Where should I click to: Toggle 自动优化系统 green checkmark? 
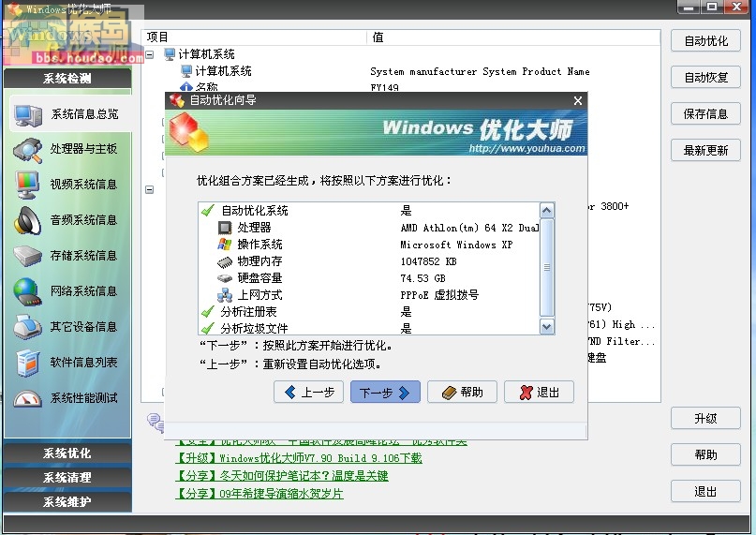(x=208, y=211)
